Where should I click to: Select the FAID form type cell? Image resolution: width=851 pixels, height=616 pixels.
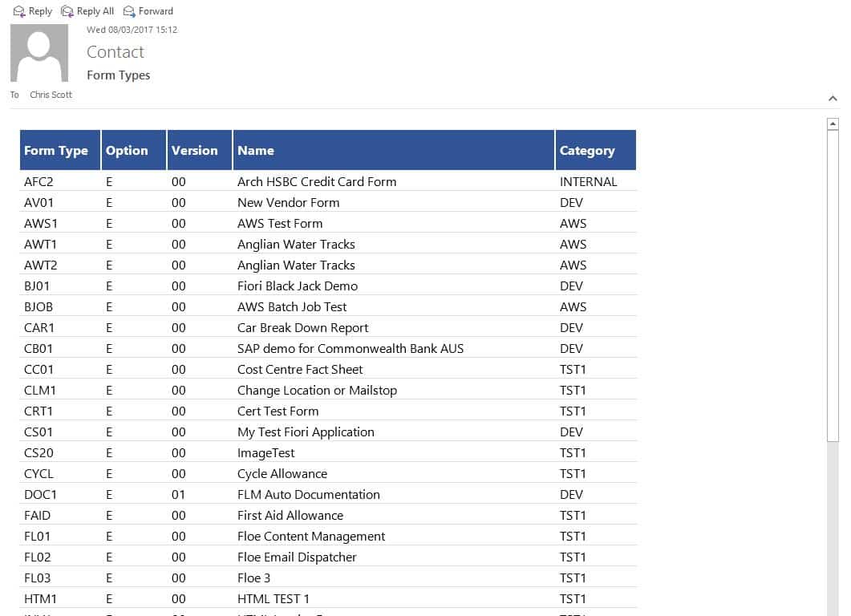tap(37, 516)
